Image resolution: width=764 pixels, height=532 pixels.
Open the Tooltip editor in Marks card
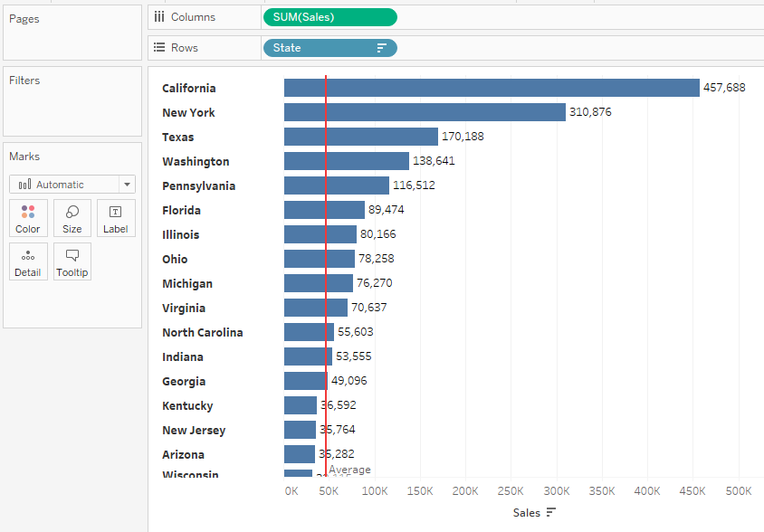pyautogui.click(x=72, y=261)
